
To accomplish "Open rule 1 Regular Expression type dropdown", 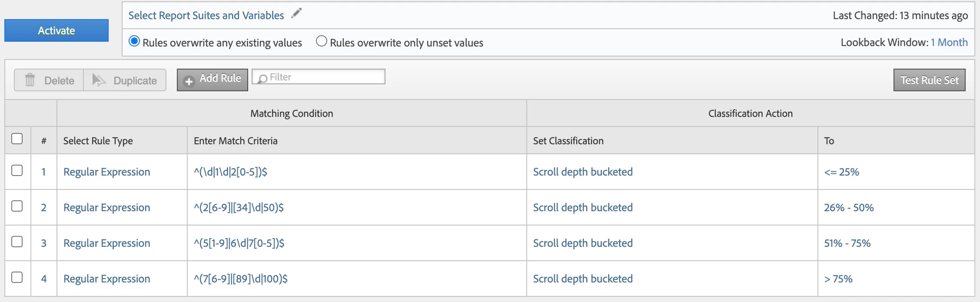I will (106, 172).
